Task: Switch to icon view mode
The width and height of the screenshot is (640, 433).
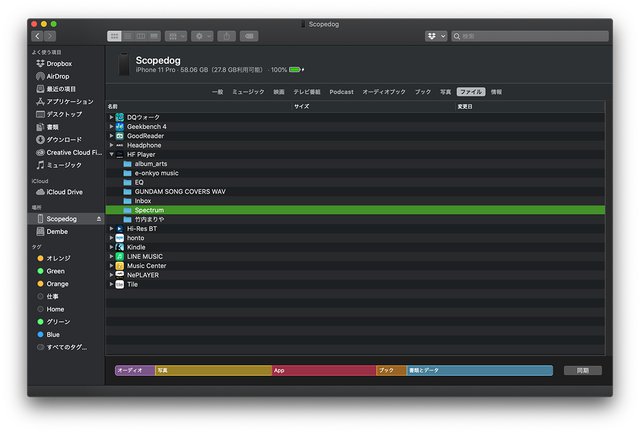Action: point(114,36)
